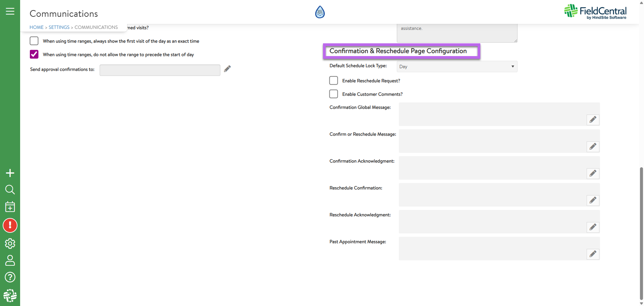The height and width of the screenshot is (306, 644).
Task: Click the FieldCentral logo
Action: click(x=595, y=11)
